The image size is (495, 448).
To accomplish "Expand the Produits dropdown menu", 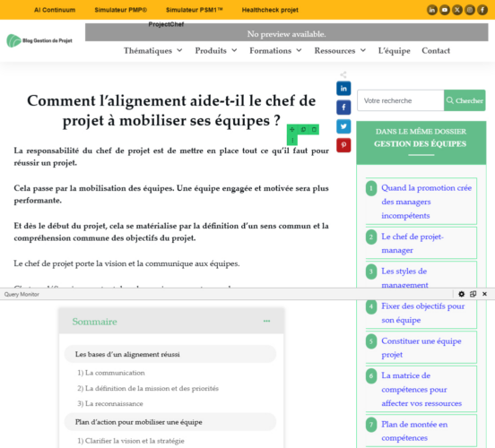I will pyautogui.click(x=216, y=50).
